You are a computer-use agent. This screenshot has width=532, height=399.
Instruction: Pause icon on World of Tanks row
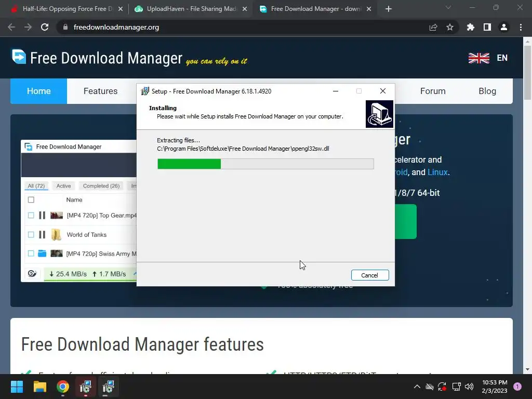click(x=42, y=234)
